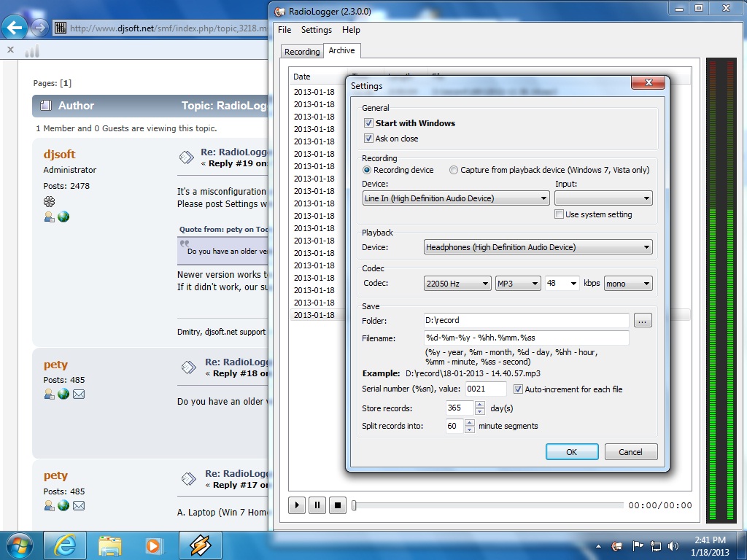747x560 pixels.
Task: Open the Settings menu
Action: click(317, 29)
